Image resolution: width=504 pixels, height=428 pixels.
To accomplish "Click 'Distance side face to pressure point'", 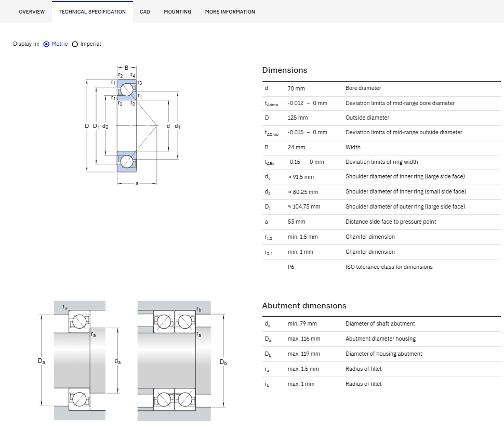I will 391,222.
